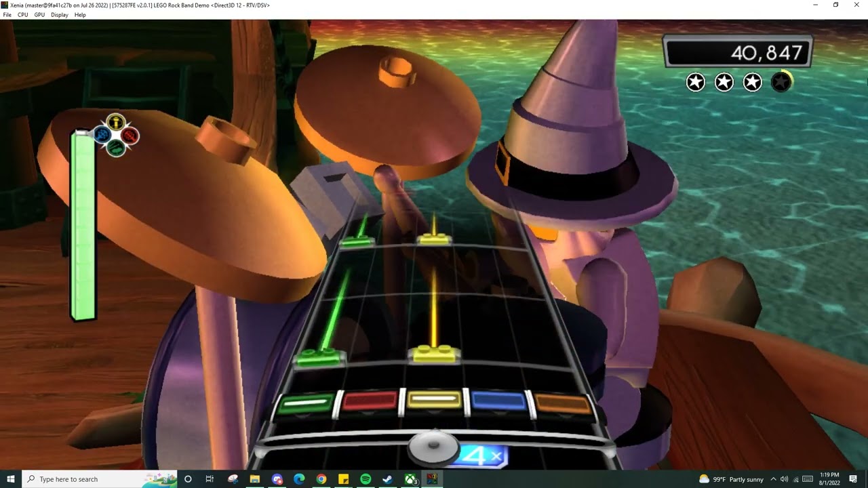Image resolution: width=868 pixels, height=488 pixels.
Task: Open Cortana from the taskbar
Action: [188, 479]
